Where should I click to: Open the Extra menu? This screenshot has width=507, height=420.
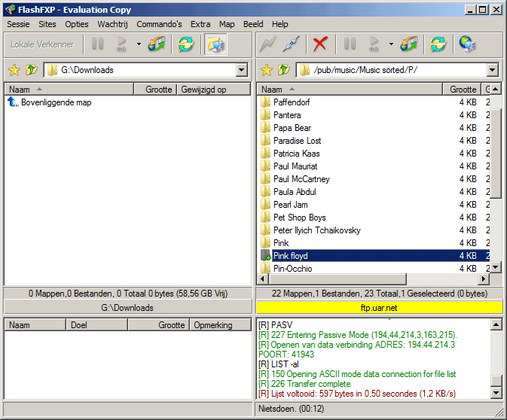(x=200, y=24)
